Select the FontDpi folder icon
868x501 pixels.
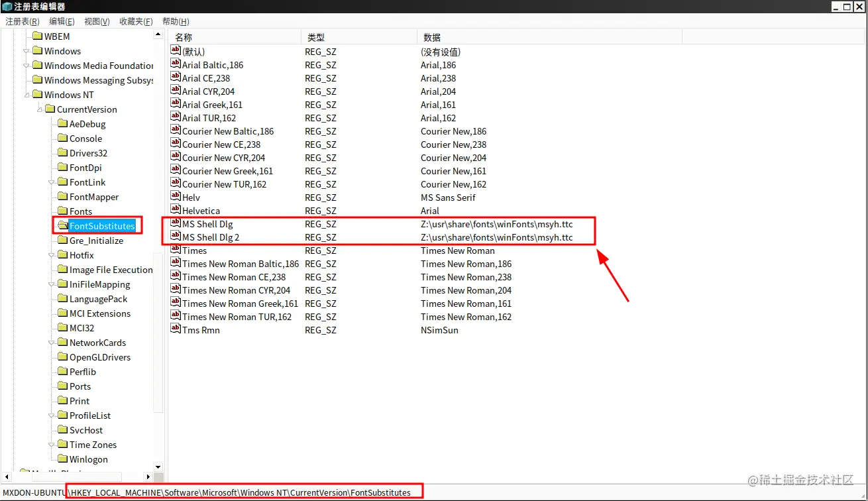pos(63,168)
